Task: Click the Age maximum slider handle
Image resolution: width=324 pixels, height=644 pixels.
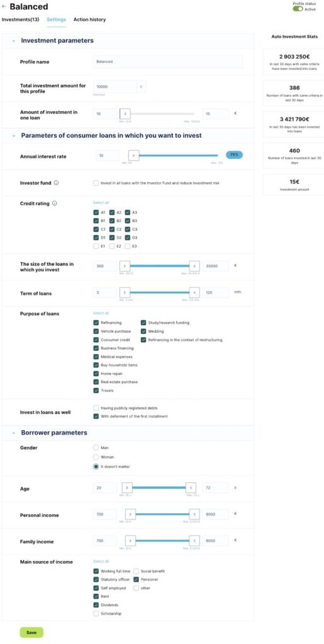Action: point(191,487)
